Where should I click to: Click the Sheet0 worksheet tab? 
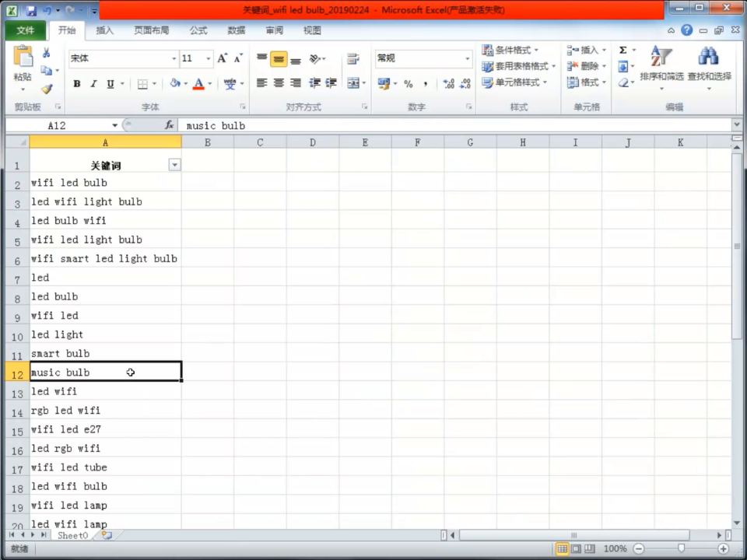tap(72, 535)
